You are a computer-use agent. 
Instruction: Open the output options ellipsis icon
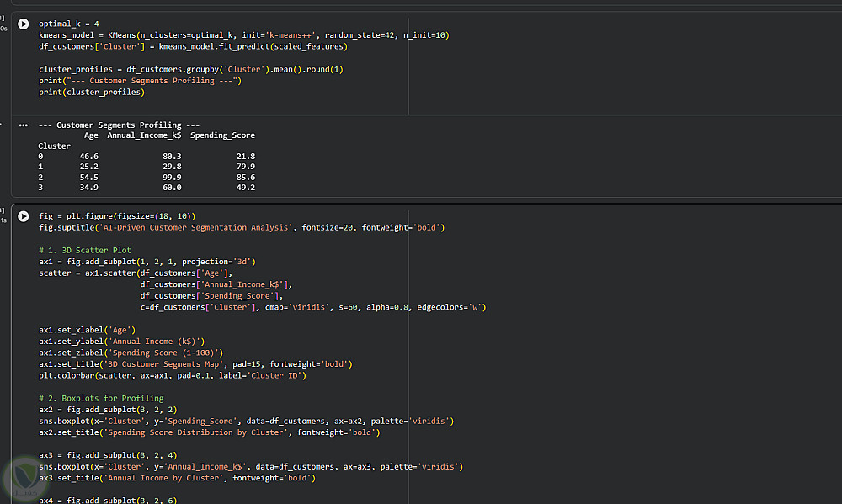[x=23, y=125]
